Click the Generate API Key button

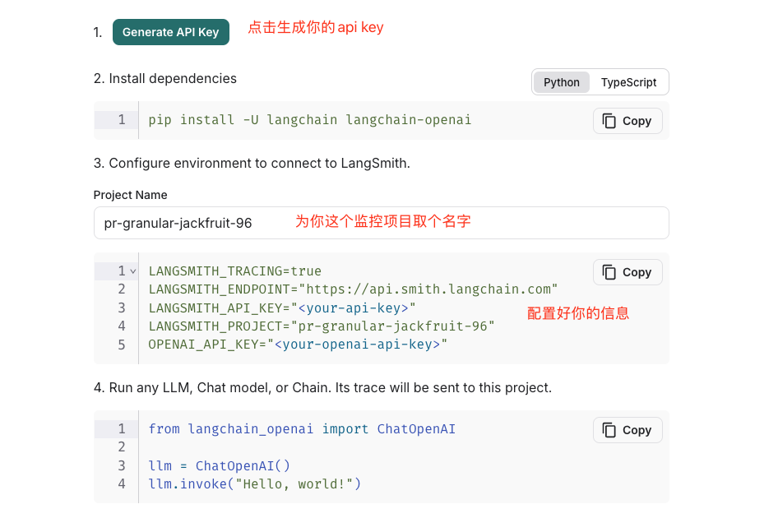pyautogui.click(x=171, y=32)
